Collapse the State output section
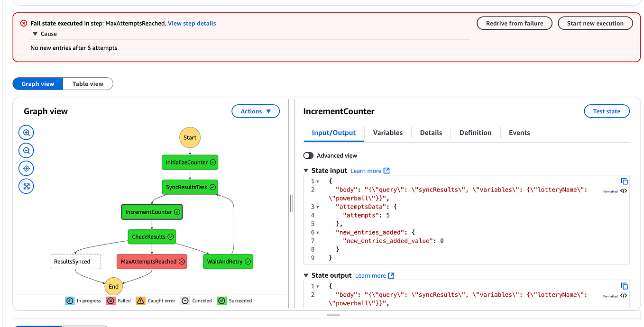Image resolution: width=644 pixels, height=327 pixels. 306,275
